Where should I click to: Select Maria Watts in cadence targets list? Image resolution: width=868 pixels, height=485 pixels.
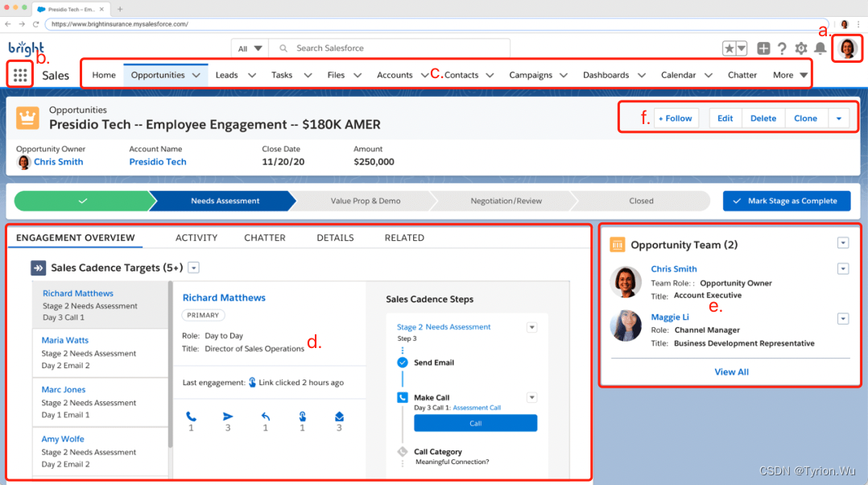(x=100, y=353)
